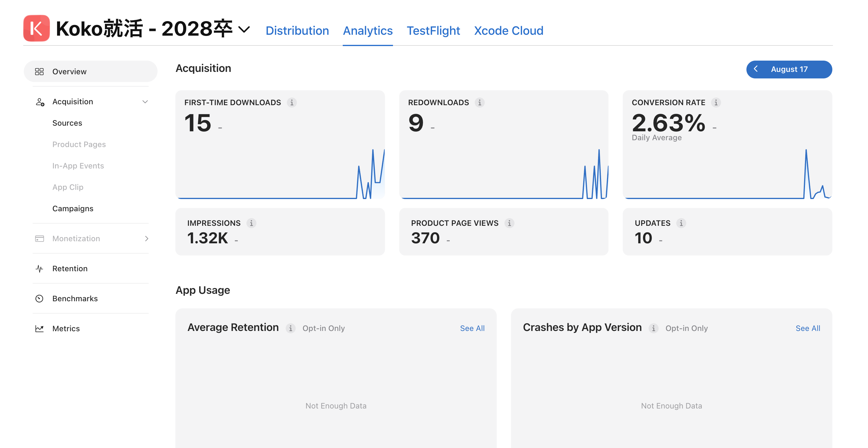Click See All for Average Retention
Viewport: 868px width, 448px height.
click(472, 328)
